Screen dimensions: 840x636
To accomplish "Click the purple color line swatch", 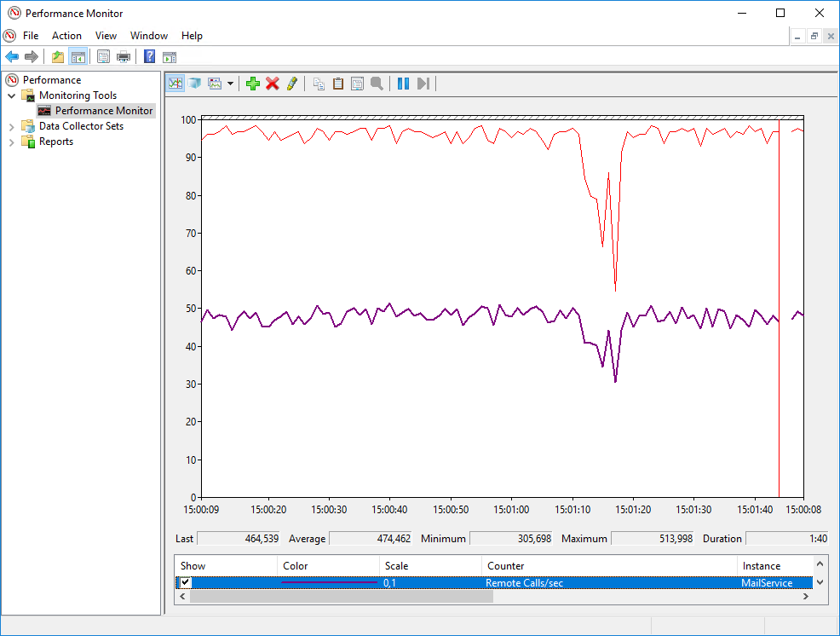I will [329, 583].
